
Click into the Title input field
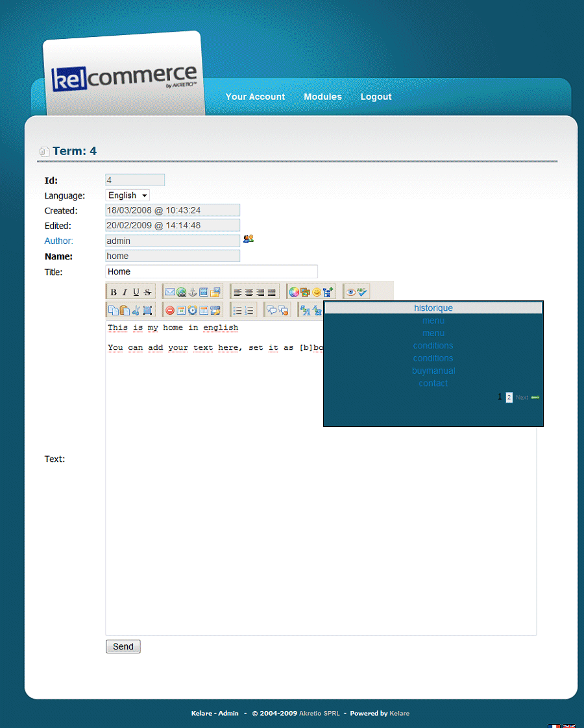pyautogui.click(x=212, y=271)
